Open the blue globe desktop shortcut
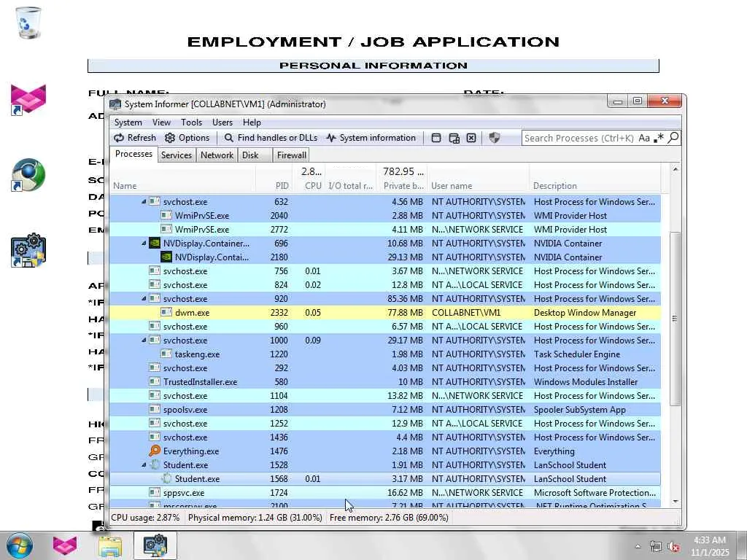The image size is (747, 560). pos(28,174)
